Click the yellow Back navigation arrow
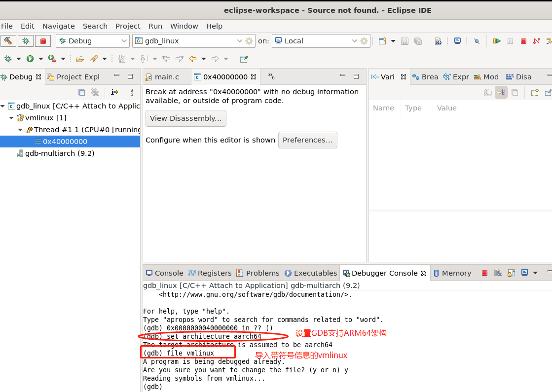 pos(192,59)
